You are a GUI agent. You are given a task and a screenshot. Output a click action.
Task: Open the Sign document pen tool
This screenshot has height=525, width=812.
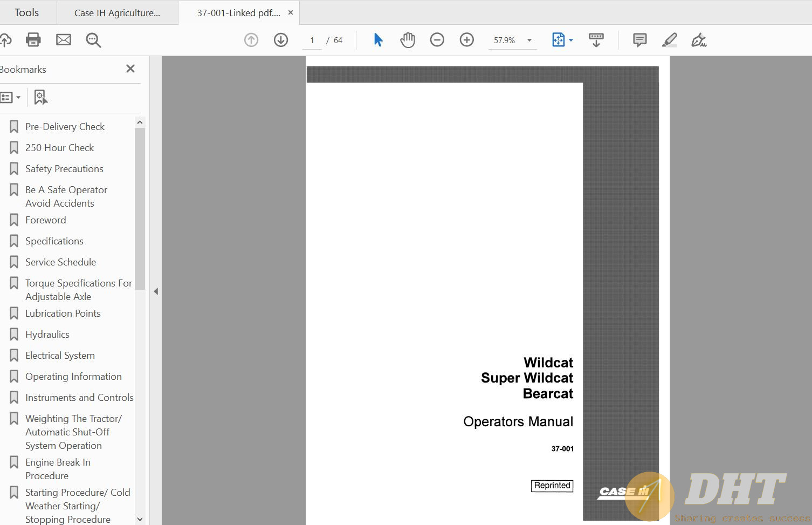[x=699, y=40]
